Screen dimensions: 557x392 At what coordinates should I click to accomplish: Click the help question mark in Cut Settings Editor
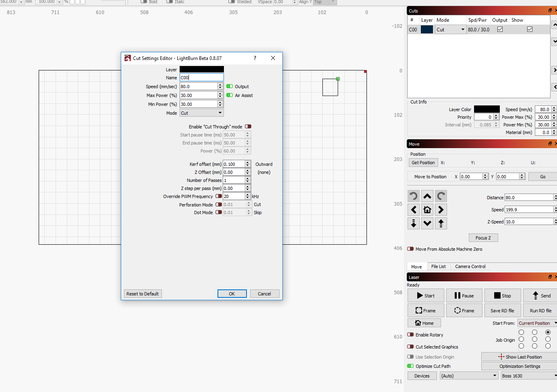(x=255, y=58)
